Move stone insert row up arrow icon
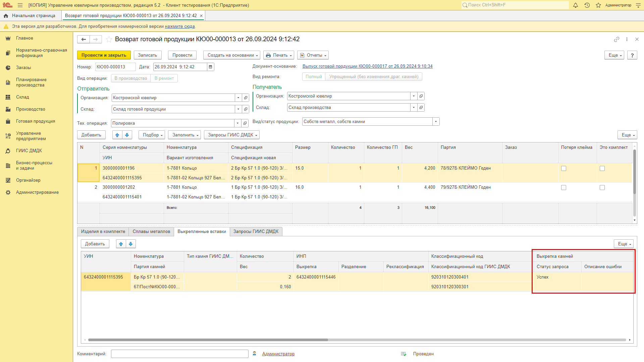This screenshot has height=362, width=644. point(121,244)
